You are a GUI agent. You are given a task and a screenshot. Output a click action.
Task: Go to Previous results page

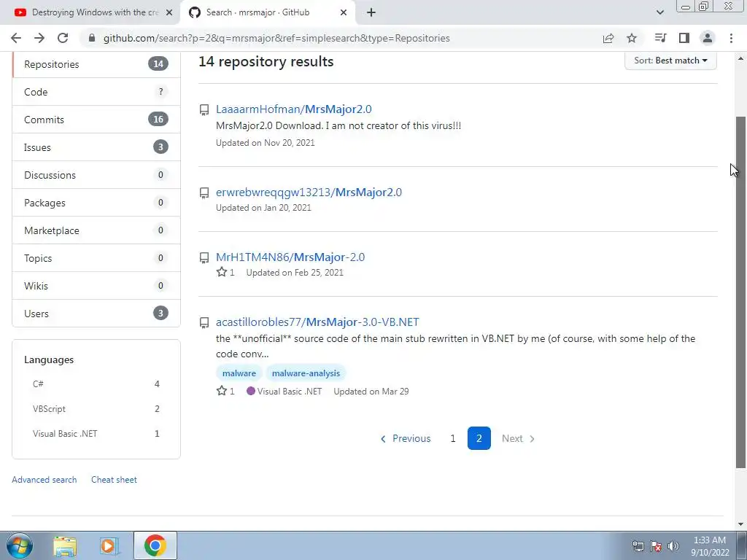406,438
